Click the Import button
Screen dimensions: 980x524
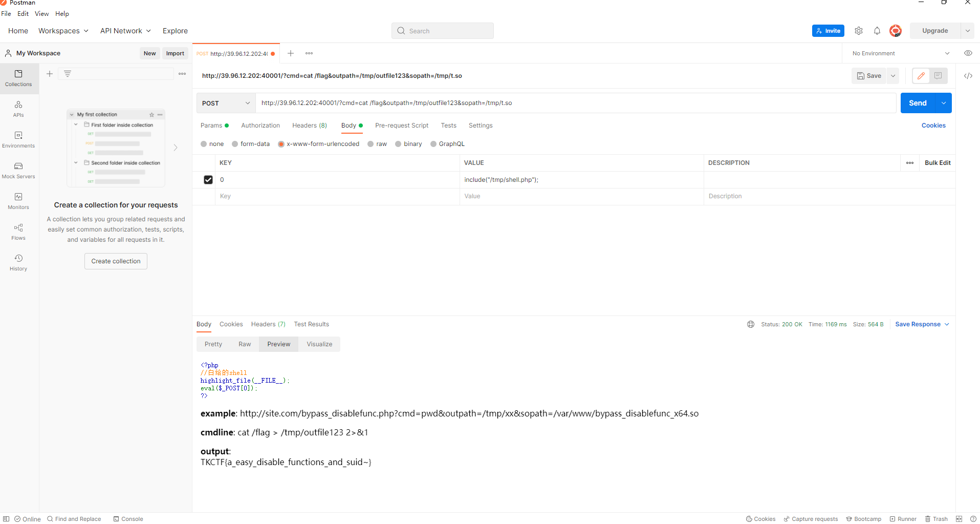click(175, 53)
